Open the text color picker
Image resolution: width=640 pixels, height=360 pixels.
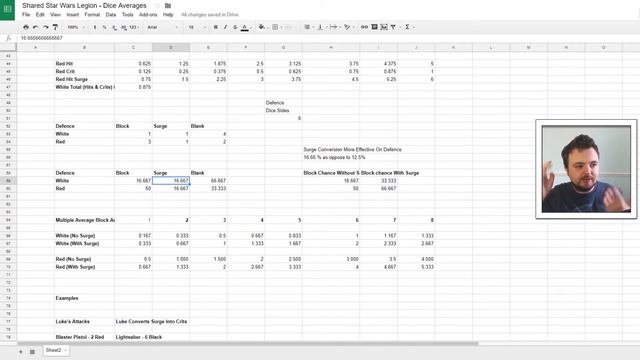pyautogui.click(x=245, y=27)
